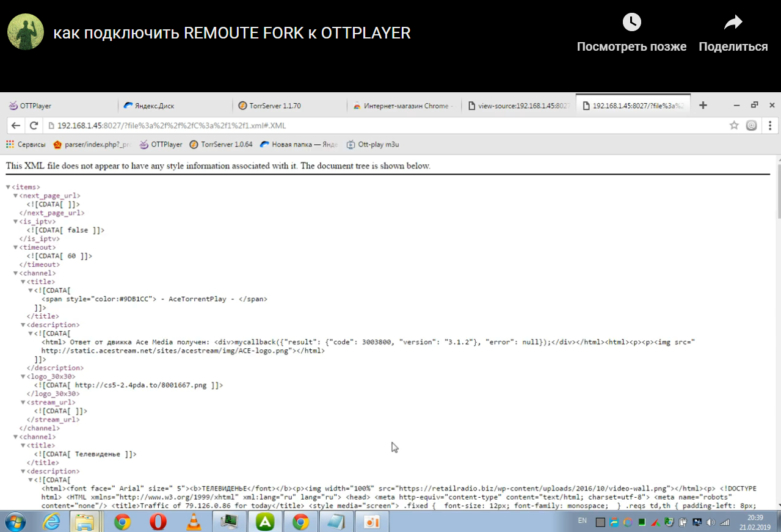Click the channel avatar thumbnail
Viewport: 781px width, 532px height.
[25, 32]
